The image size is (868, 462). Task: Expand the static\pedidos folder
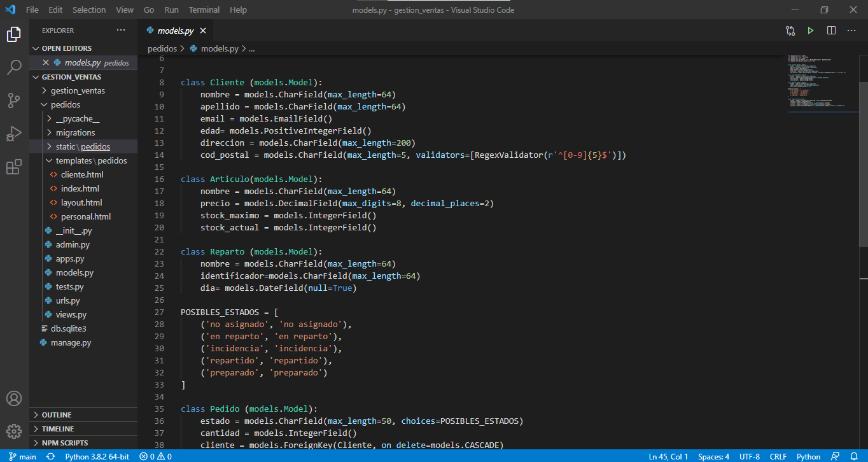[x=83, y=146]
